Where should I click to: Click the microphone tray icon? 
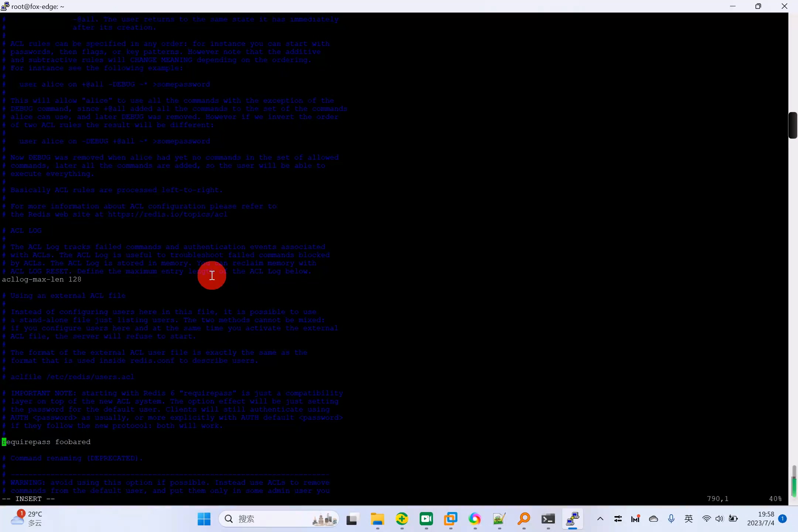671,519
